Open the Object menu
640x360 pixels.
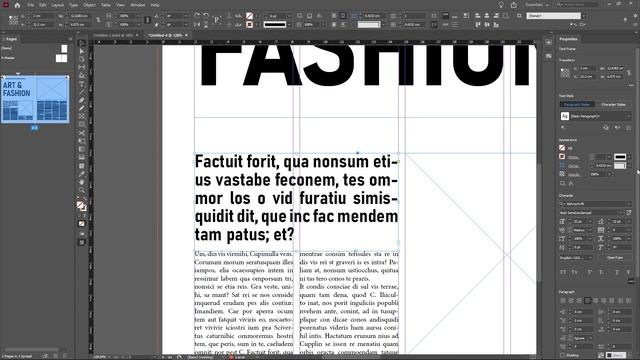[x=89, y=5]
